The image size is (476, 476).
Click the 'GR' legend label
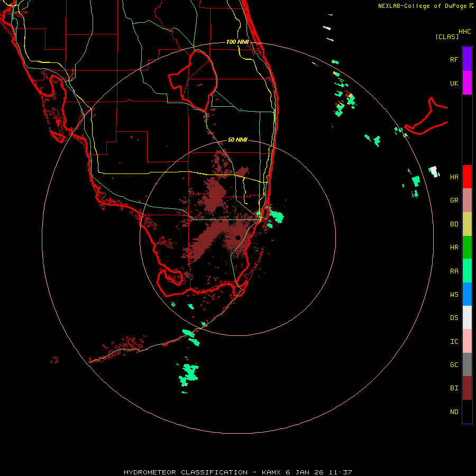coord(454,200)
